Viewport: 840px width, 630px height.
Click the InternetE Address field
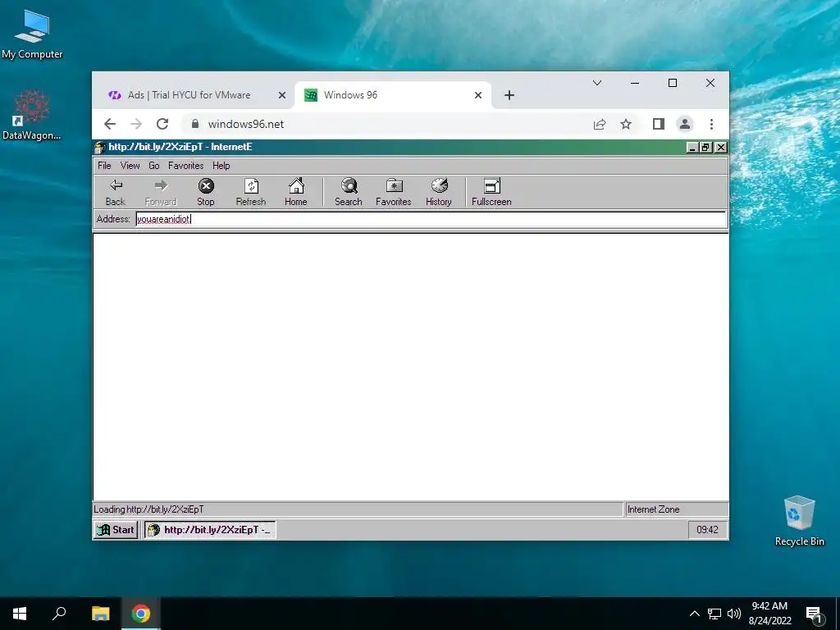[x=431, y=219]
